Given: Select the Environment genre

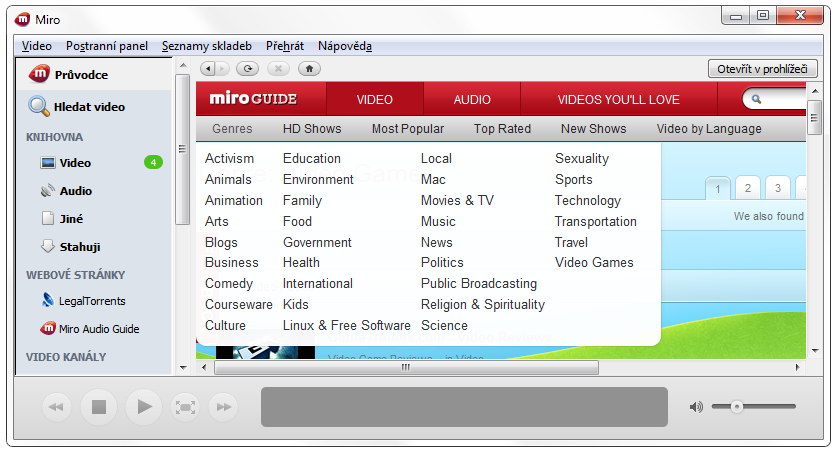Looking at the screenshot, I should [x=318, y=180].
